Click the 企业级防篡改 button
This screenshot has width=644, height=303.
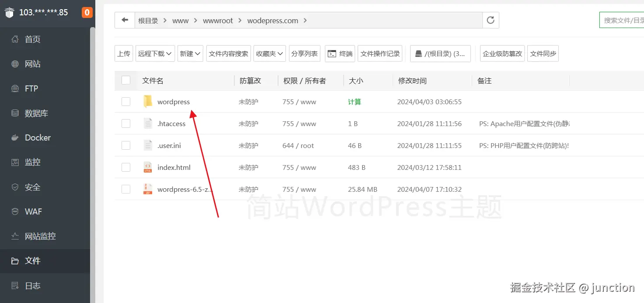502,53
